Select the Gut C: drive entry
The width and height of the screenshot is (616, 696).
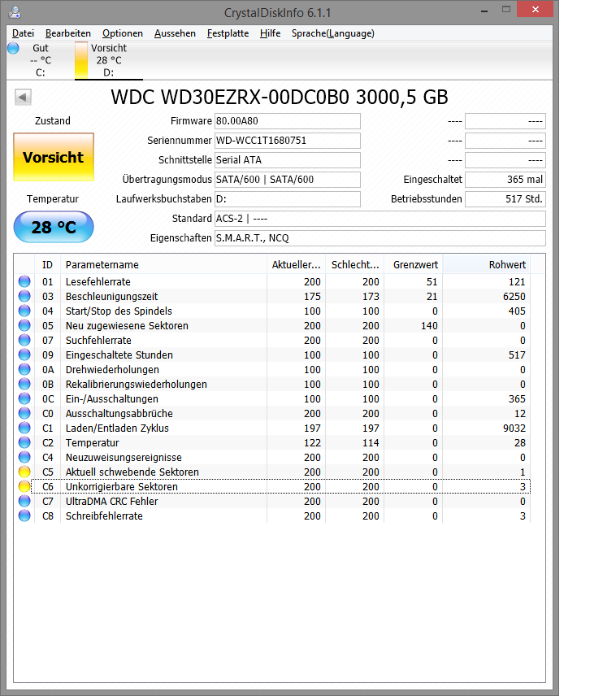40,60
